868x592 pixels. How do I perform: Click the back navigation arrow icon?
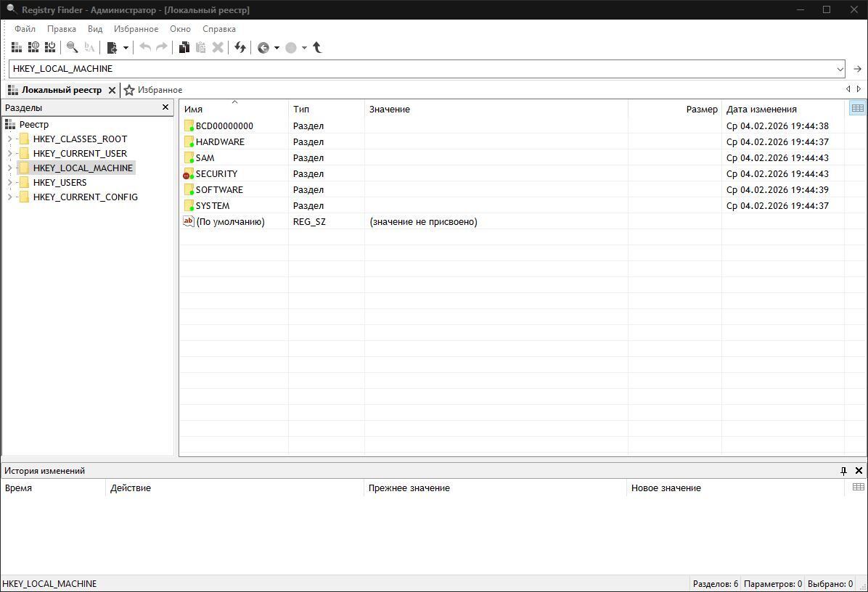point(263,48)
